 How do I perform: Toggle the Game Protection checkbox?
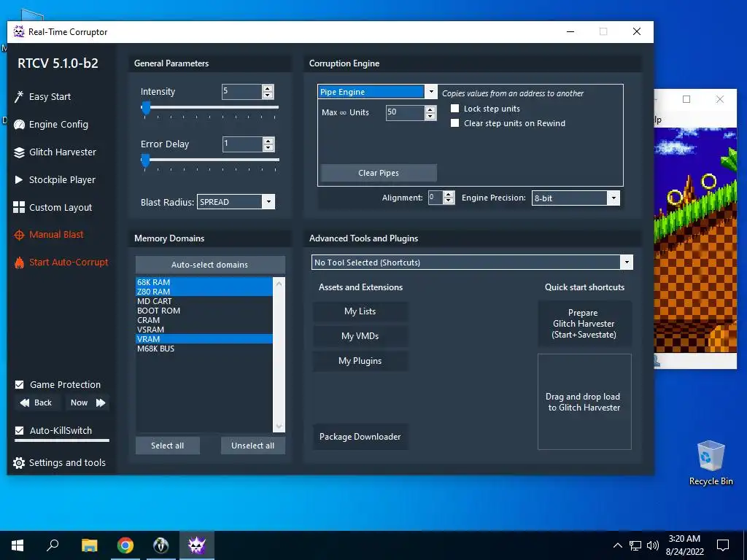(x=20, y=385)
